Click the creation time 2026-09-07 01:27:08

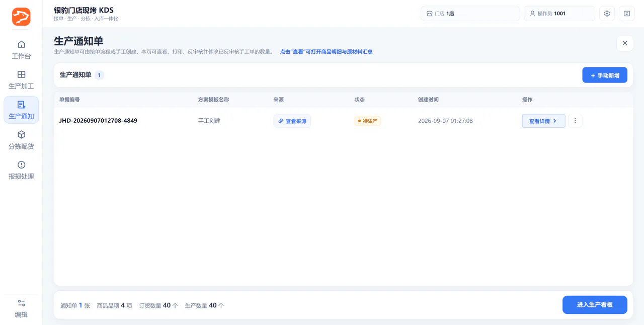click(445, 121)
